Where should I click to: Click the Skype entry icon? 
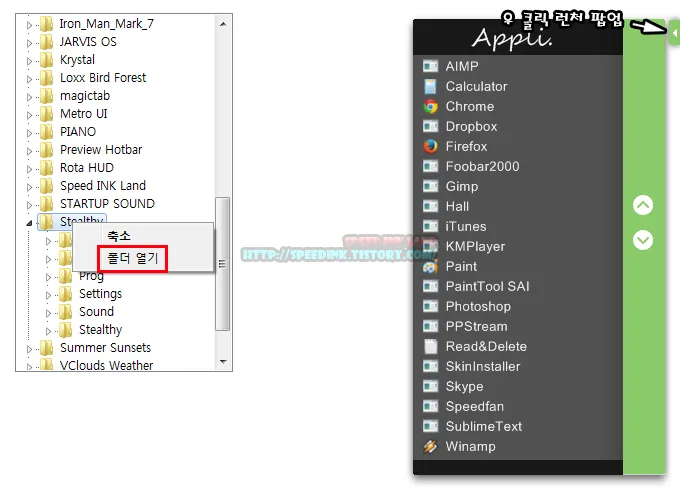(430, 386)
